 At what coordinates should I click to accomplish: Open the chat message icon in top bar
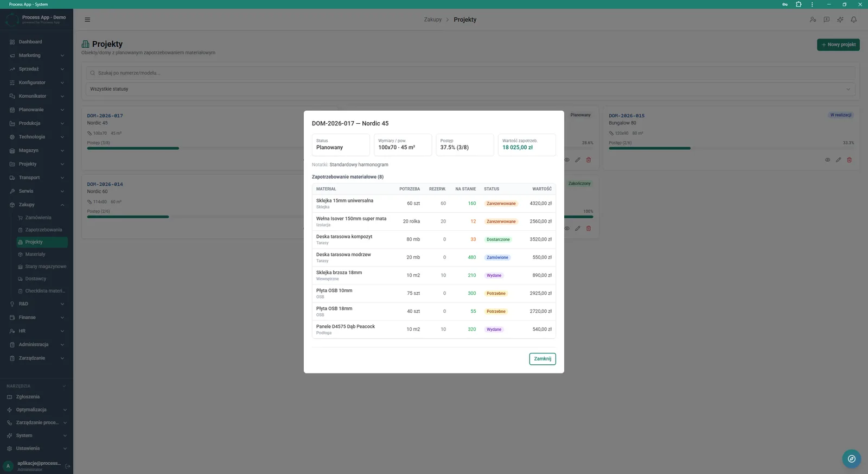[826, 20]
